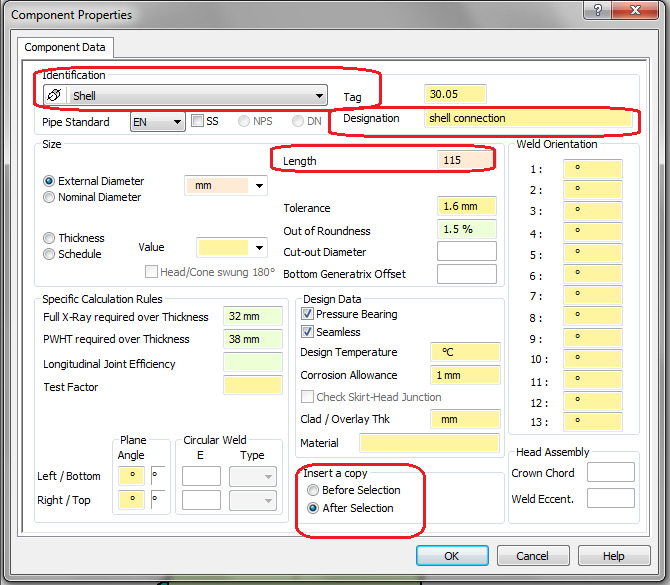Click Full X-Ray required over Thickness field

pos(253,316)
